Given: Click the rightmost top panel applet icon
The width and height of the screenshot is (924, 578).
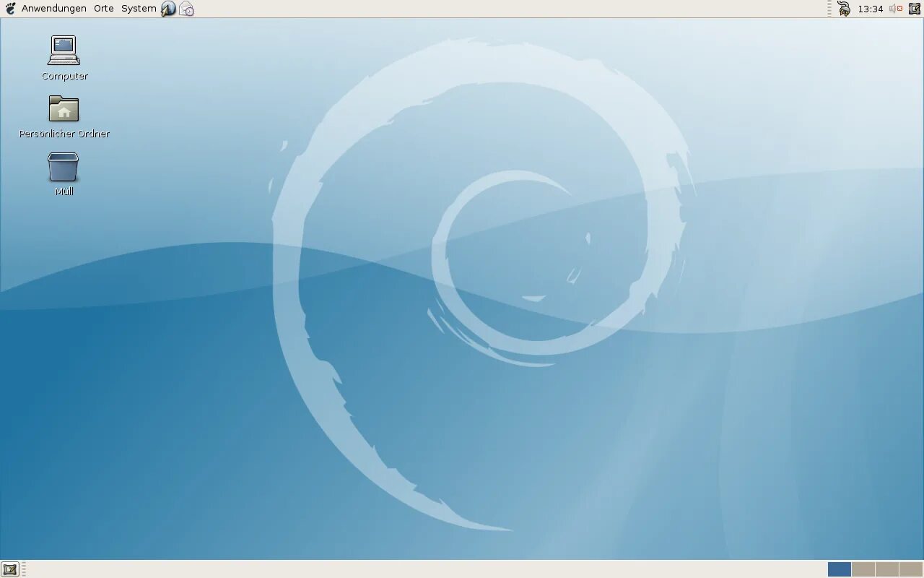Looking at the screenshot, I should click(915, 9).
